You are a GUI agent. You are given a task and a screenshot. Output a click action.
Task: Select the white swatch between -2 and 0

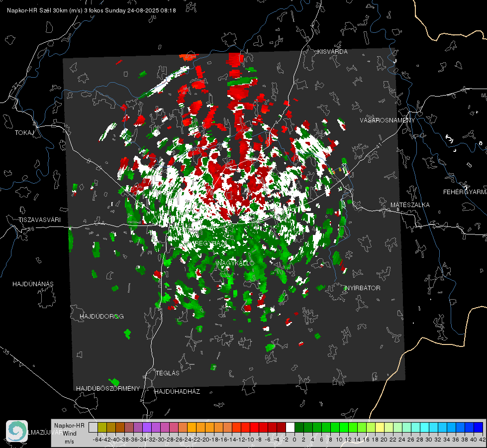pos(290,427)
